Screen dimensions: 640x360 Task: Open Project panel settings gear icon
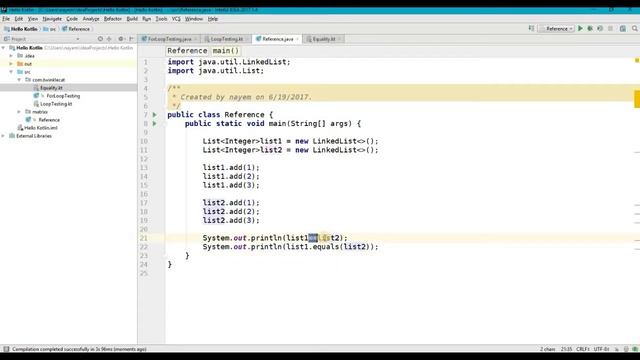click(121, 39)
